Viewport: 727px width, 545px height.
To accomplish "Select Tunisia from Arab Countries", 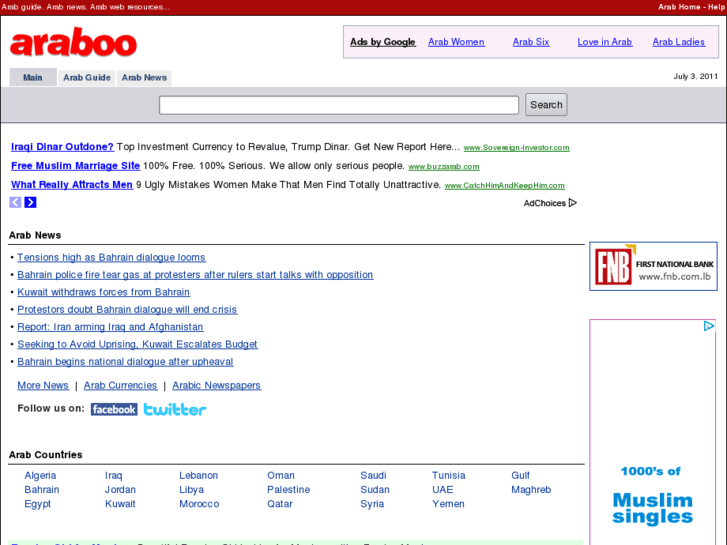I will click(449, 475).
